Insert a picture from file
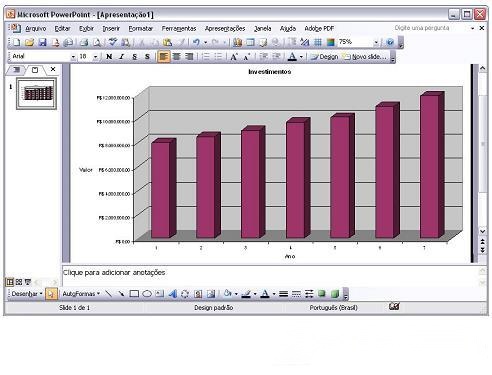The width and height of the screenshot is (492, 375). coord(211,294)
